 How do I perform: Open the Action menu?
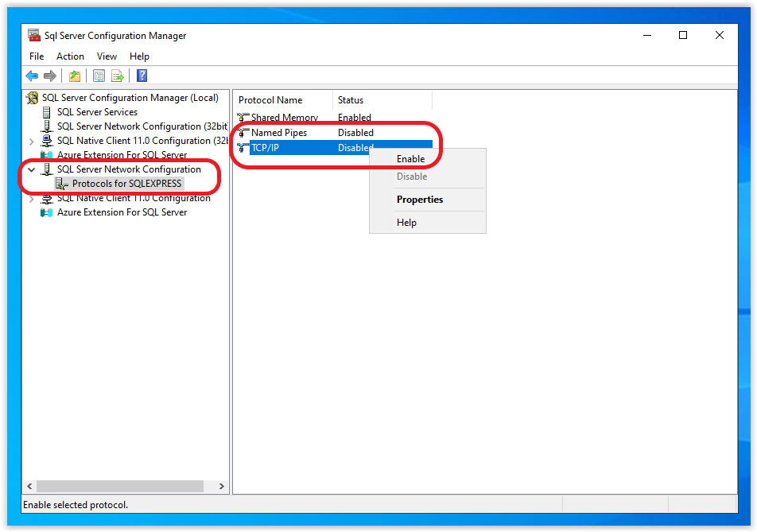(x=70, y=56)
